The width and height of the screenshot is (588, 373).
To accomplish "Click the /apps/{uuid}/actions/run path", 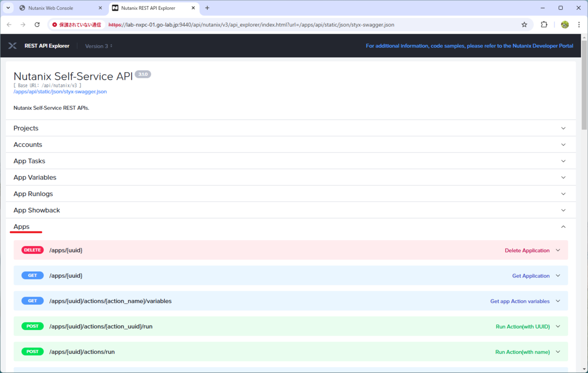I will pyautogui.click(x=82, y=352).
